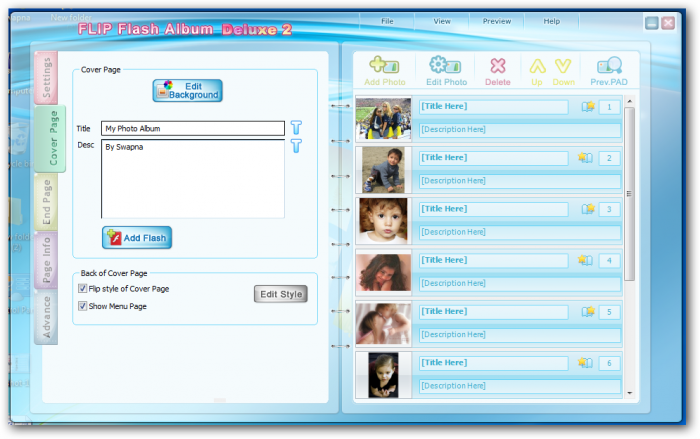
Task: Select the curly-haired child portrait thumbnail, photo 3
Action: coord(383,221)
